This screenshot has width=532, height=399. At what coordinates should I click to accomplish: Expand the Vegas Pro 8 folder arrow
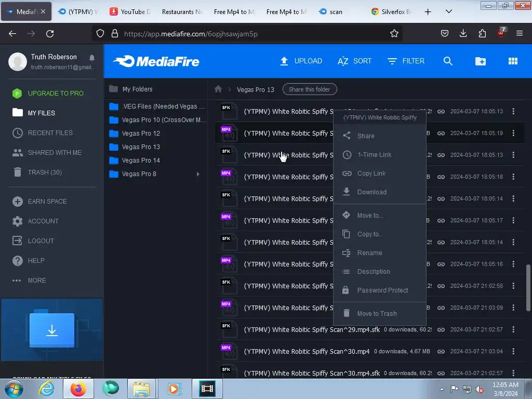(198, 174)
